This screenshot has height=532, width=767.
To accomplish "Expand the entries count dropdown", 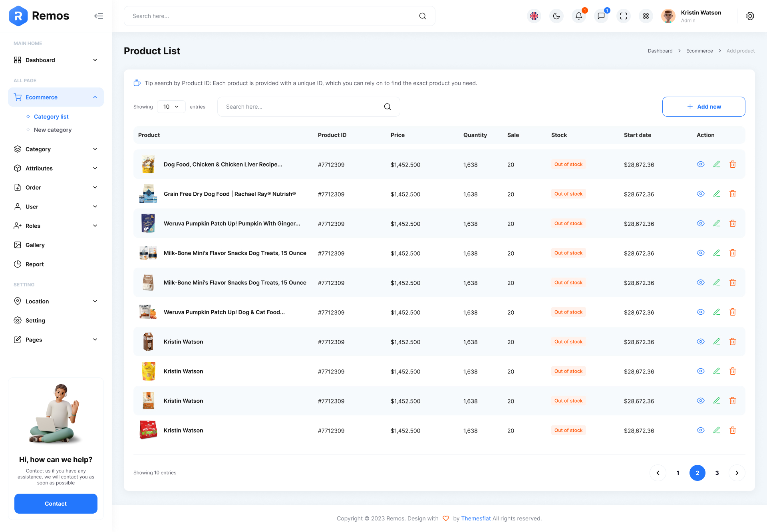I will tap(171, 107).
